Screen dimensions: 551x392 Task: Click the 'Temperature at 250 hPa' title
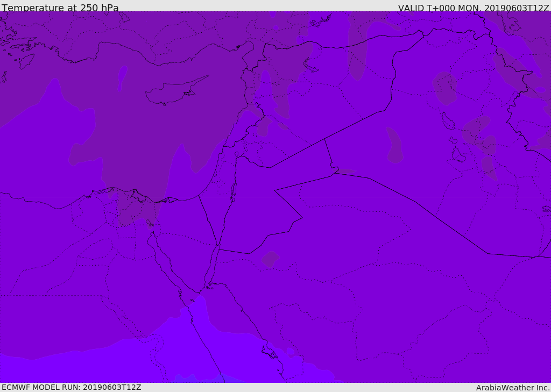point(60,8)
